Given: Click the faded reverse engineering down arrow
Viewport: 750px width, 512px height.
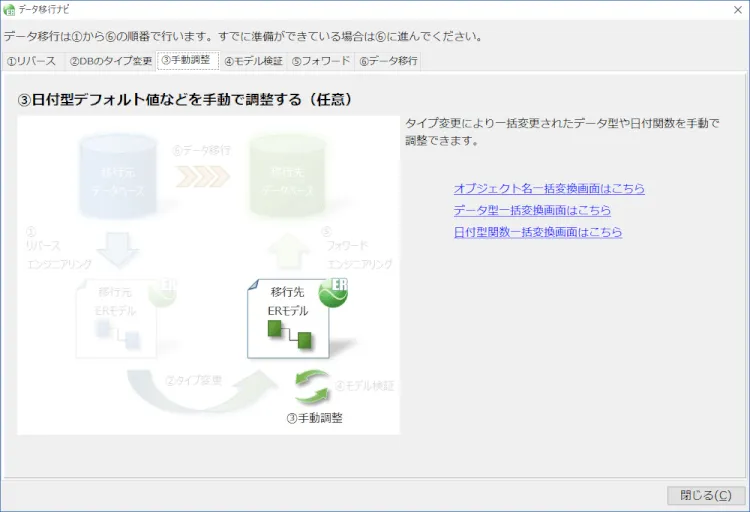Looking at the screenshot, I should click(118, 250).
